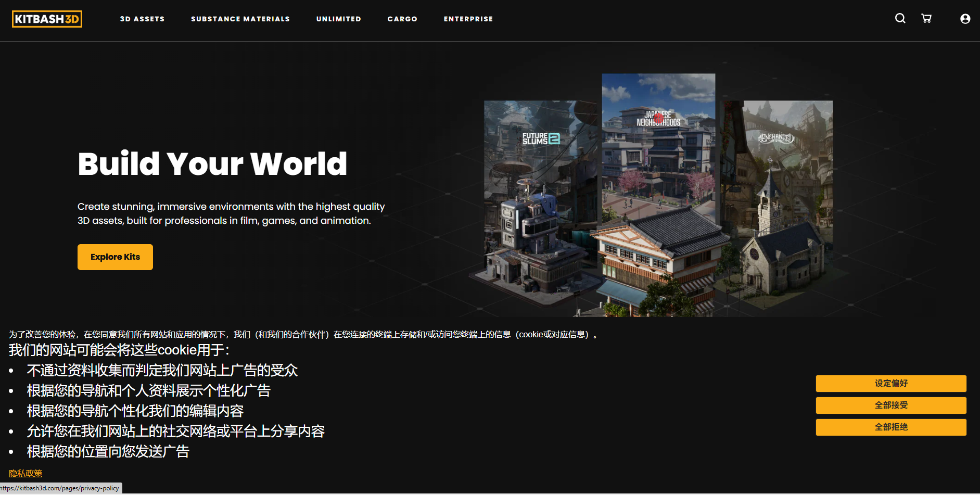
Task: Open the Enterprise menu item
Action: click(468, 19)
